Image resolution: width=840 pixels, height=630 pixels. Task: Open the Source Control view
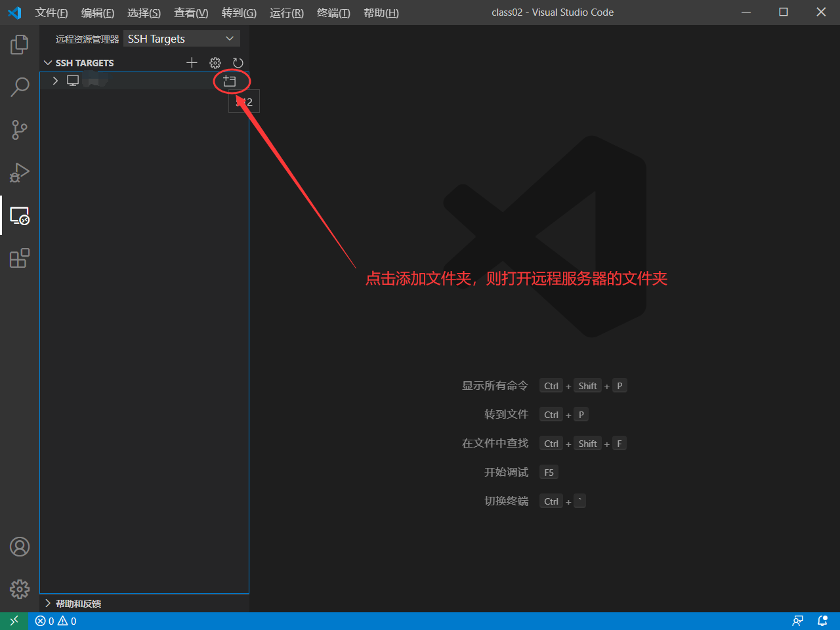point(20,130)
